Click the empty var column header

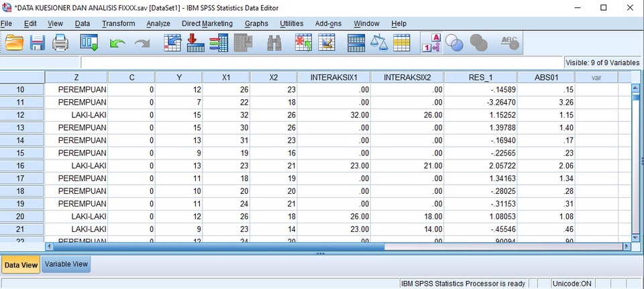tap(597, 77)
